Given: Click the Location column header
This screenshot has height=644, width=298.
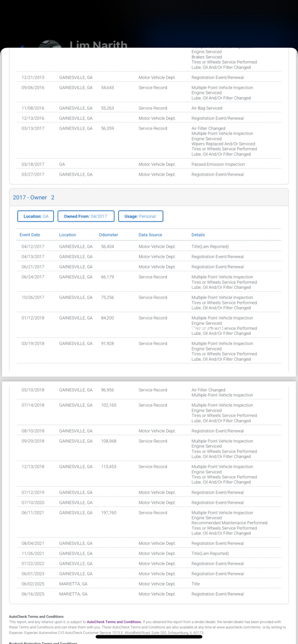Looking at the screenshot, I should (68, 235).
